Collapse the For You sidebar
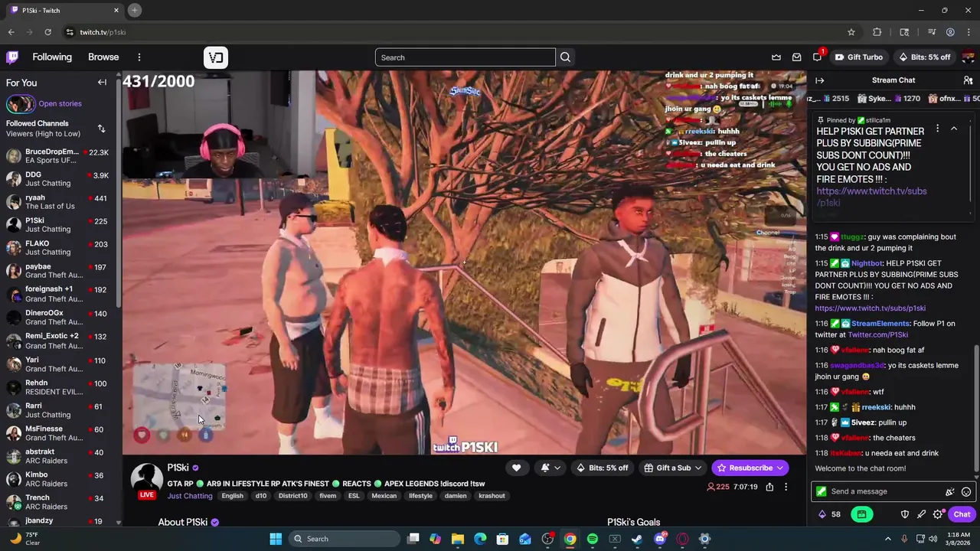The width and height of the screenshot is (980, 551). coord(102,82)
